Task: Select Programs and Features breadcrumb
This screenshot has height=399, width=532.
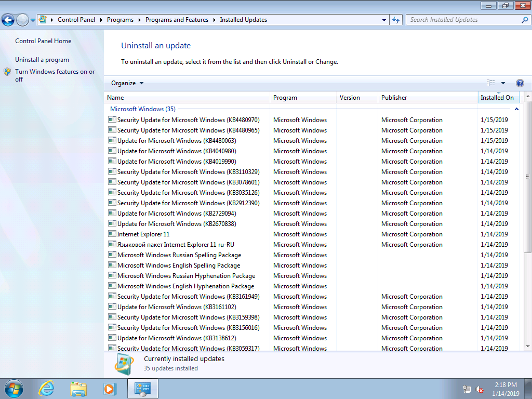Action: click(x=177, y=20)
